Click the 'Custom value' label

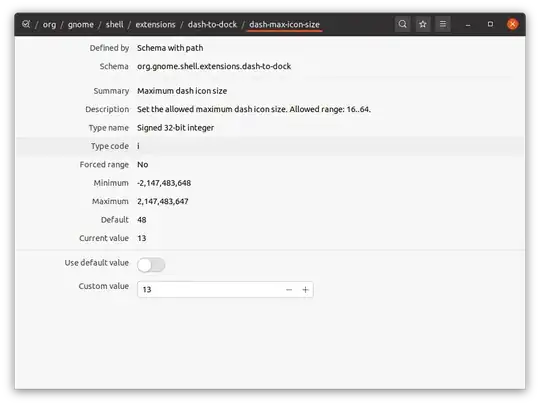[x=103, y=286]
